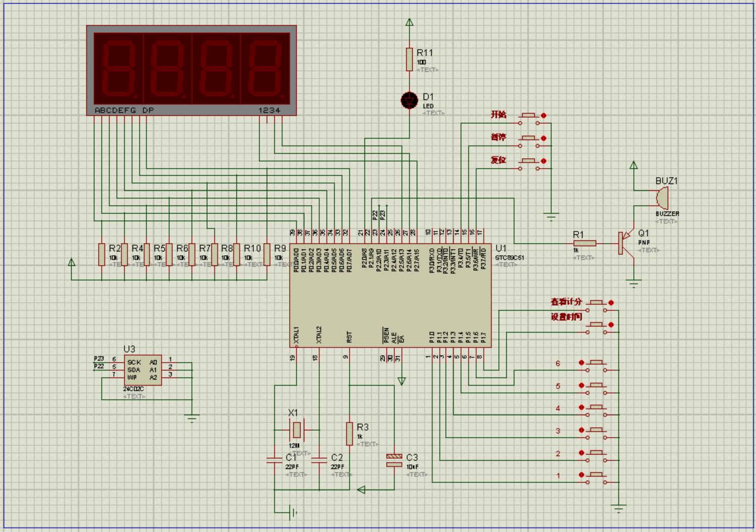Screen dimensions: 756x532
Task: Click the 设置时间 push button
Action: [596, 328]
